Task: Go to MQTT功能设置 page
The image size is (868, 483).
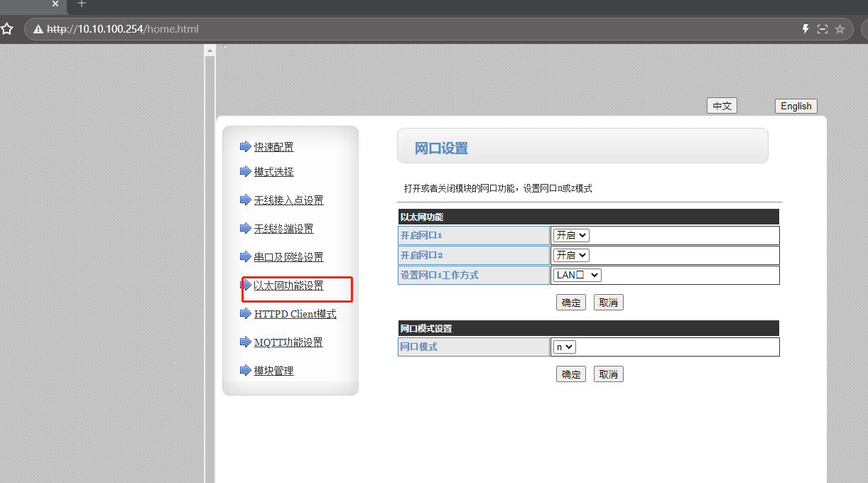Action: point(288,342)
